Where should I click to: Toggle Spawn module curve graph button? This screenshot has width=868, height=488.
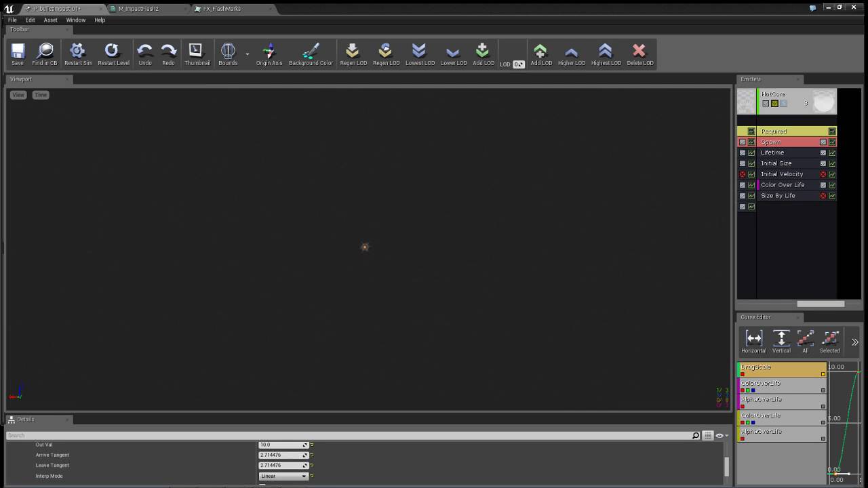(832, 142)
